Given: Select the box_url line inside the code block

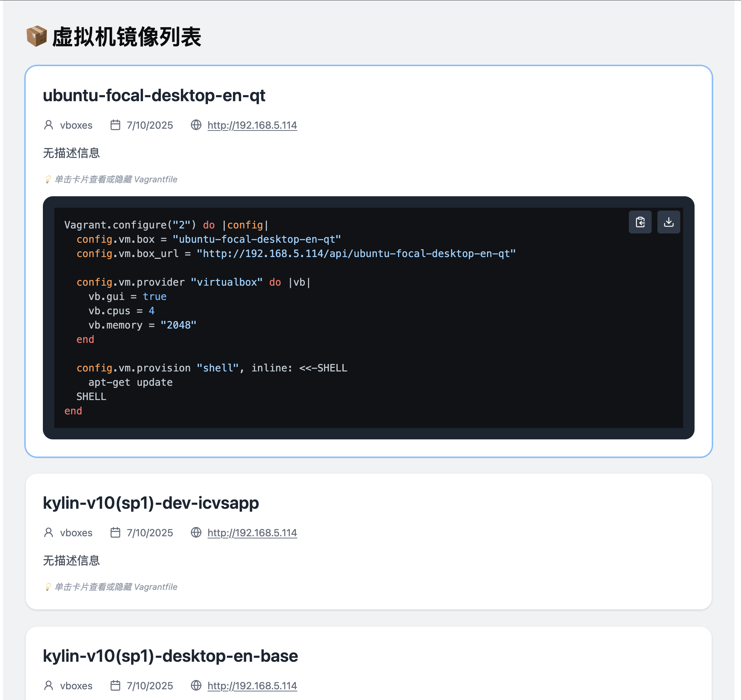Looking at the screenshot, I should (296, 253).
